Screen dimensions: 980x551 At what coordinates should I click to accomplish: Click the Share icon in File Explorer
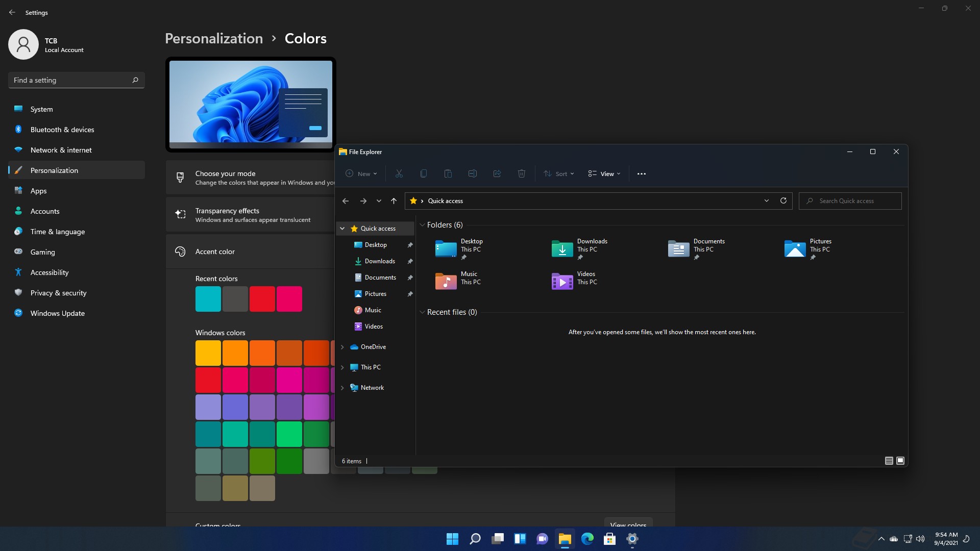(497, 173)
